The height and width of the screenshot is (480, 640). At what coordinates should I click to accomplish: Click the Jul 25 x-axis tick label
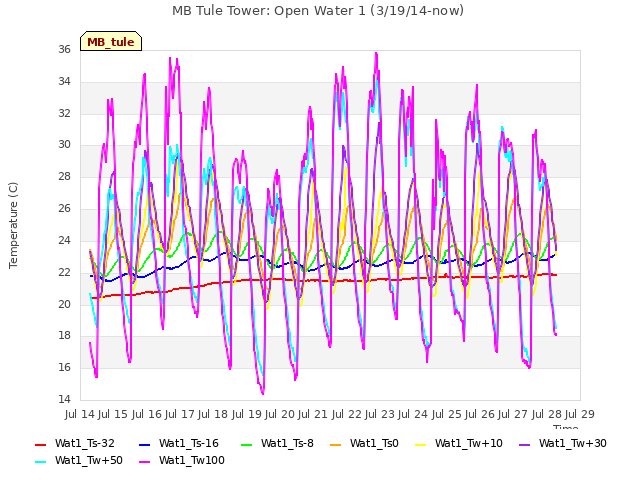pyautogui.click(x=446, y=414)
